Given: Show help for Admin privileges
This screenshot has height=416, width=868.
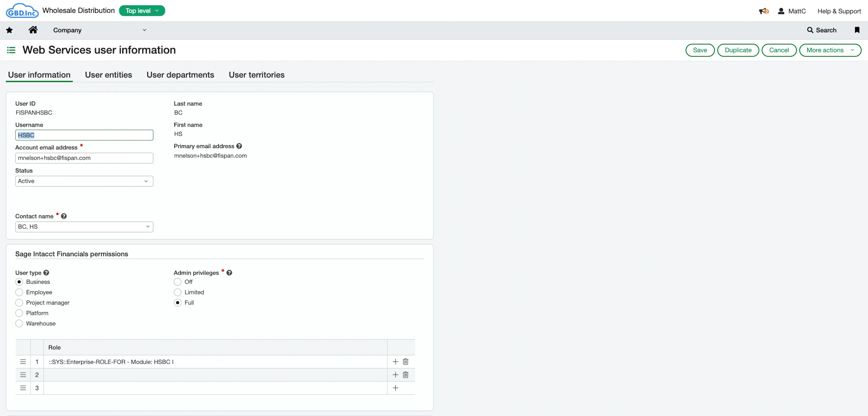Looking at the screenshot, I should click(x=229, y=273).
